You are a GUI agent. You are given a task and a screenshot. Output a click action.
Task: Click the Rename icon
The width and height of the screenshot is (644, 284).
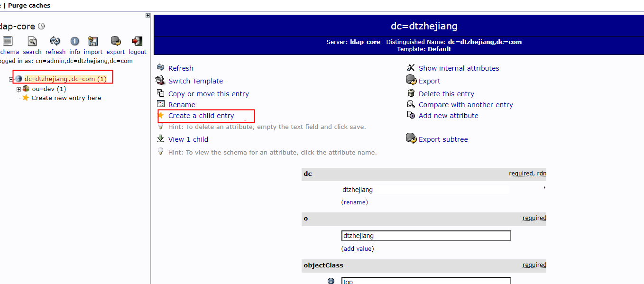(x=160, y=104)
